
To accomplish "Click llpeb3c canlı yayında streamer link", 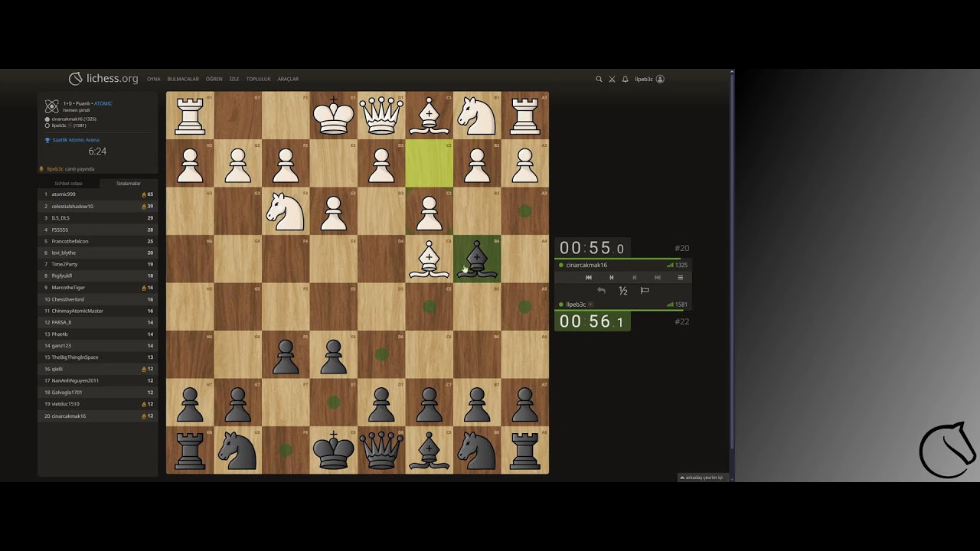I will click(x=70, y=169).
